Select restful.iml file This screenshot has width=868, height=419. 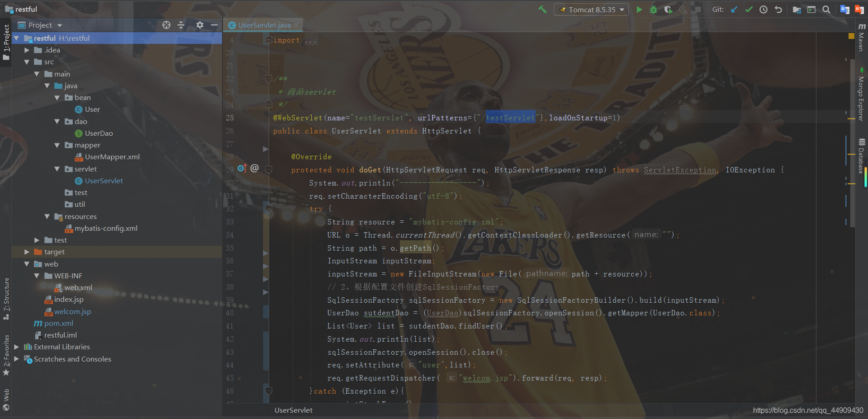click(x=60, y=335)
